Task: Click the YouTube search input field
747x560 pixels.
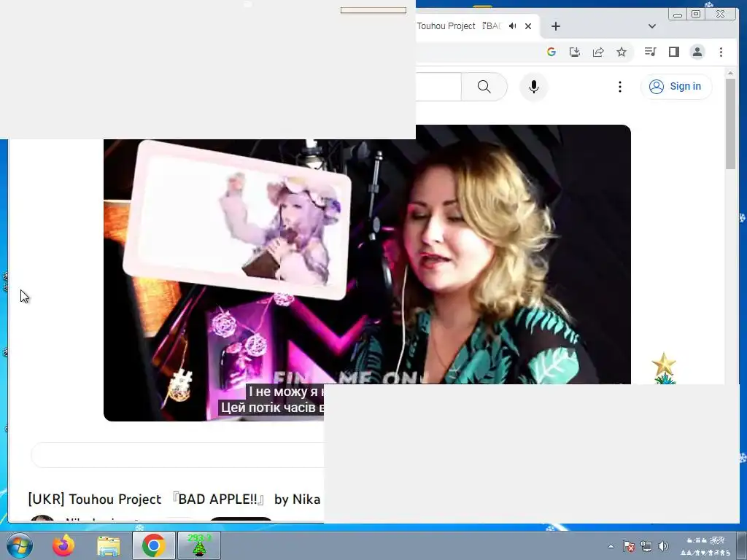Action: (438, 87)
